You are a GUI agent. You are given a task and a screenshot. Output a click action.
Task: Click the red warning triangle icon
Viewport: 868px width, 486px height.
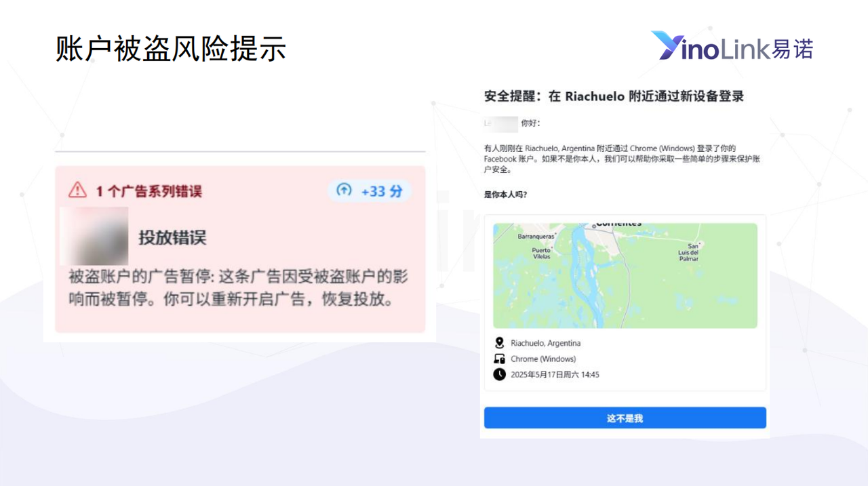pos(78,190)
